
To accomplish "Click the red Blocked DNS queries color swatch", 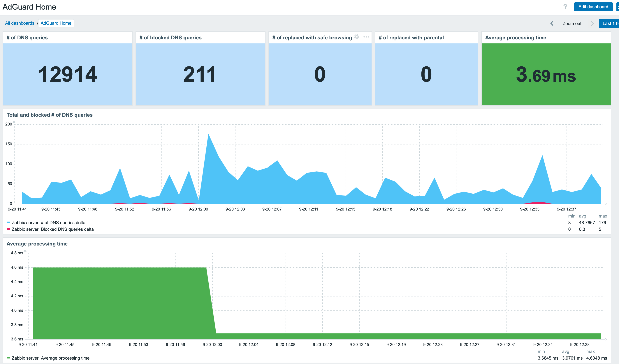I will point(9,229).
